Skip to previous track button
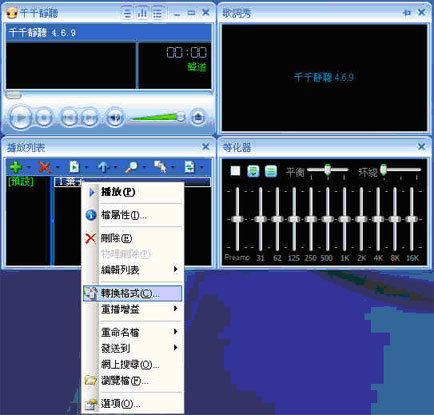 coord(69,117)
